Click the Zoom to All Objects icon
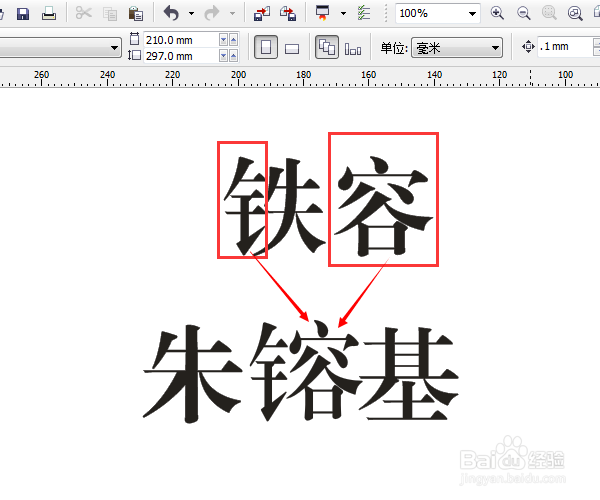 pyautogui.click(x=575, y=13)
